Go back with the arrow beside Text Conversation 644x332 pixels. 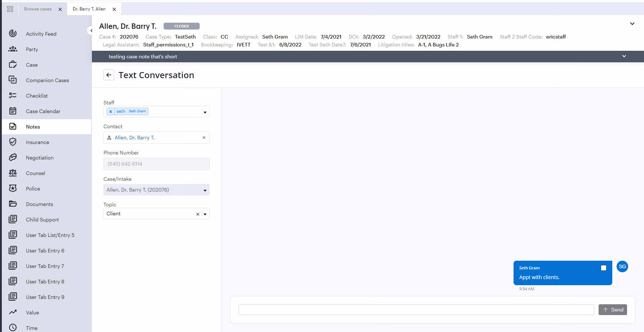coord(109,75)
